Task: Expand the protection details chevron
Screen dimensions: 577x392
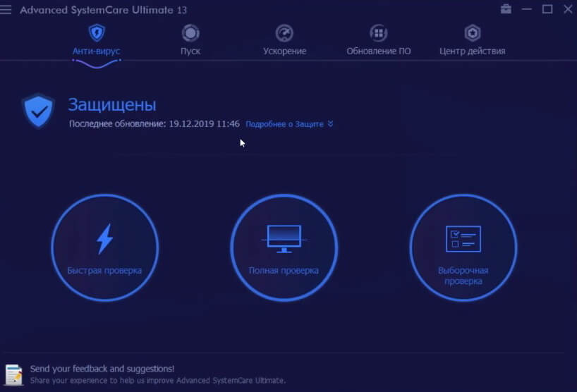Action: pyautogui.click(x=330, y=124)
